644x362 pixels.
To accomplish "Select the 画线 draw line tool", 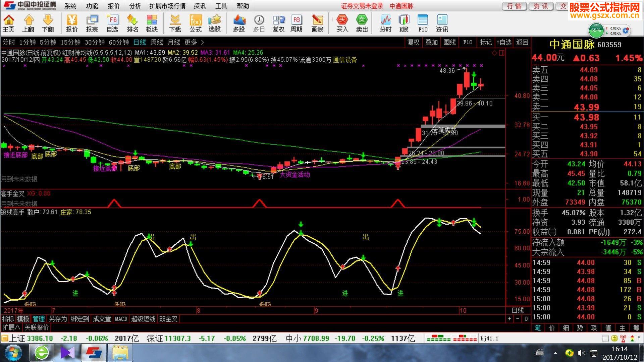I will point(317,23).
